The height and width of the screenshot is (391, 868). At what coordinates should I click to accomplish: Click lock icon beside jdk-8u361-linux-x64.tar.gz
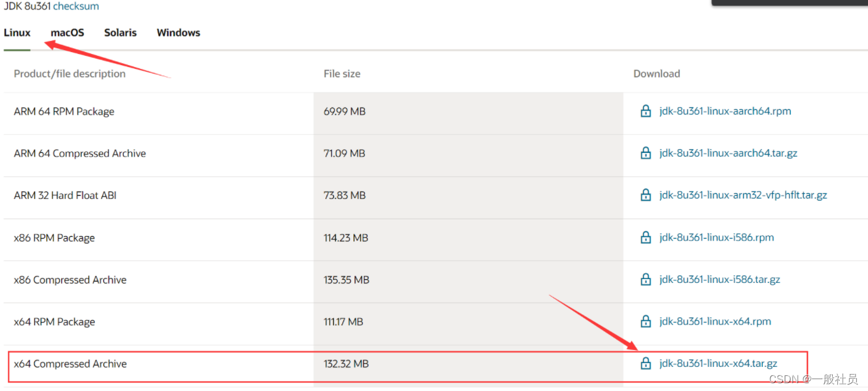[x=645, y=364]
